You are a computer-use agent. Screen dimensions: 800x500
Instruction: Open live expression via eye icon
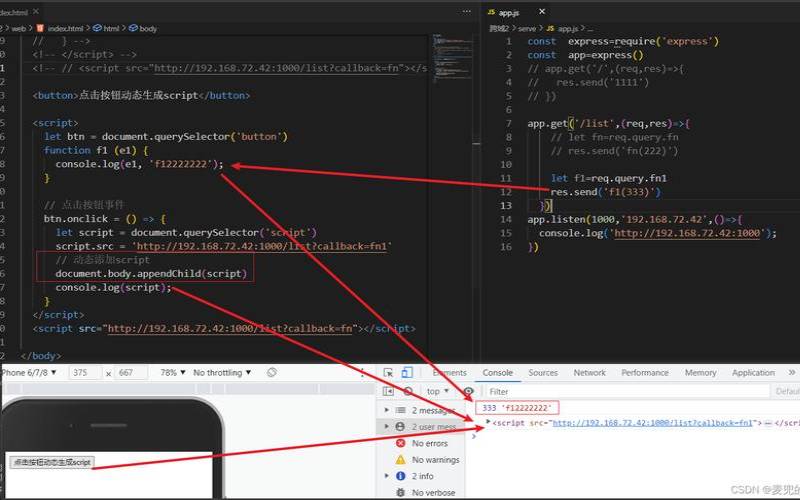468,391
